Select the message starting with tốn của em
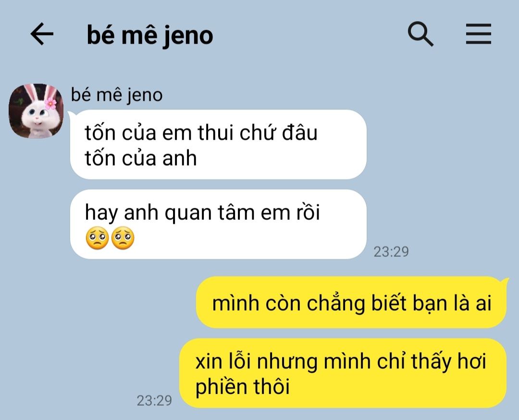This screenshot has width=519, height=420. tap(218, 144)
